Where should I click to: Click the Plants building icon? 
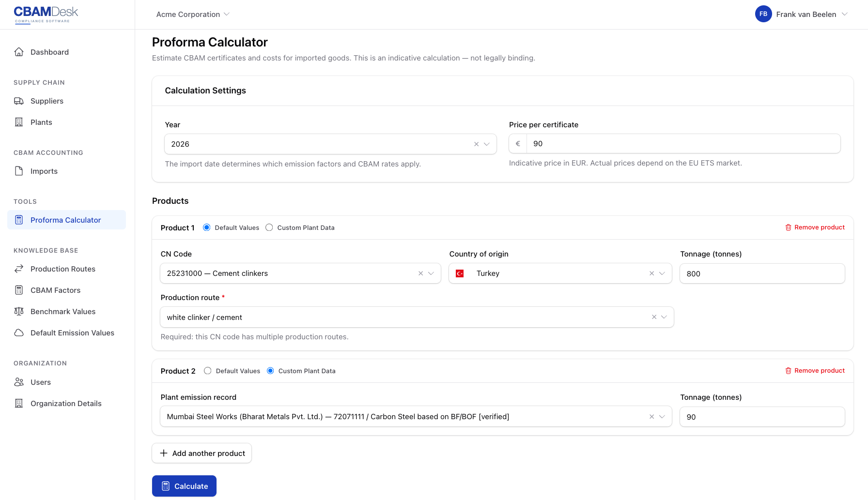[19, 122]
